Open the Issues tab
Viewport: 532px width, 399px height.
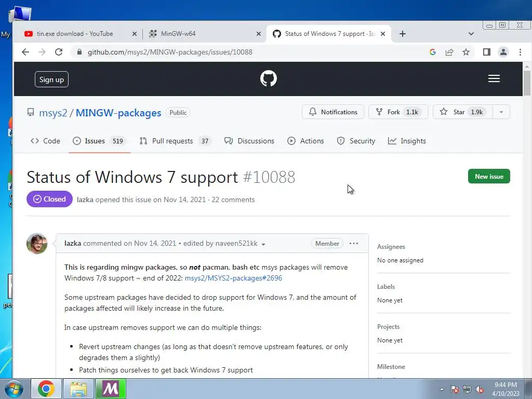point(99,141)
